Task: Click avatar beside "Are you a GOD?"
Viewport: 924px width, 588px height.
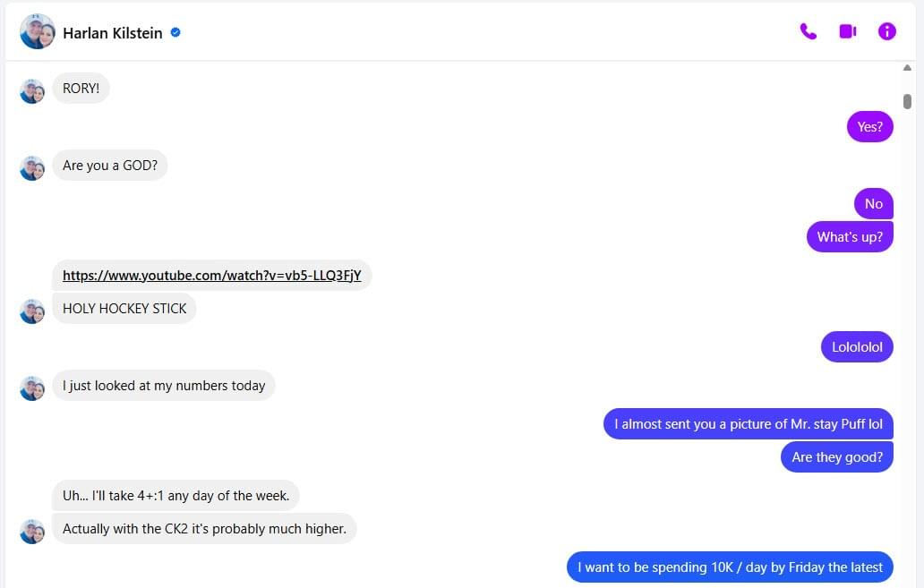Action: (x=32, y=168)
